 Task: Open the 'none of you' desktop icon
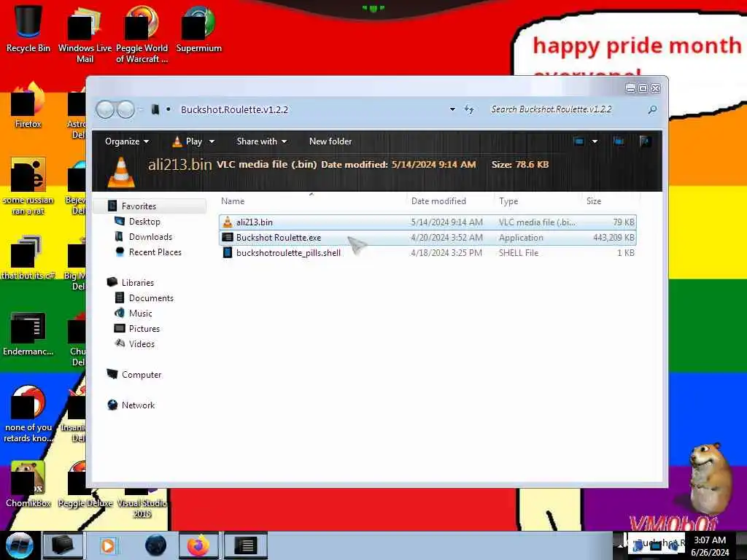(28, 413)
